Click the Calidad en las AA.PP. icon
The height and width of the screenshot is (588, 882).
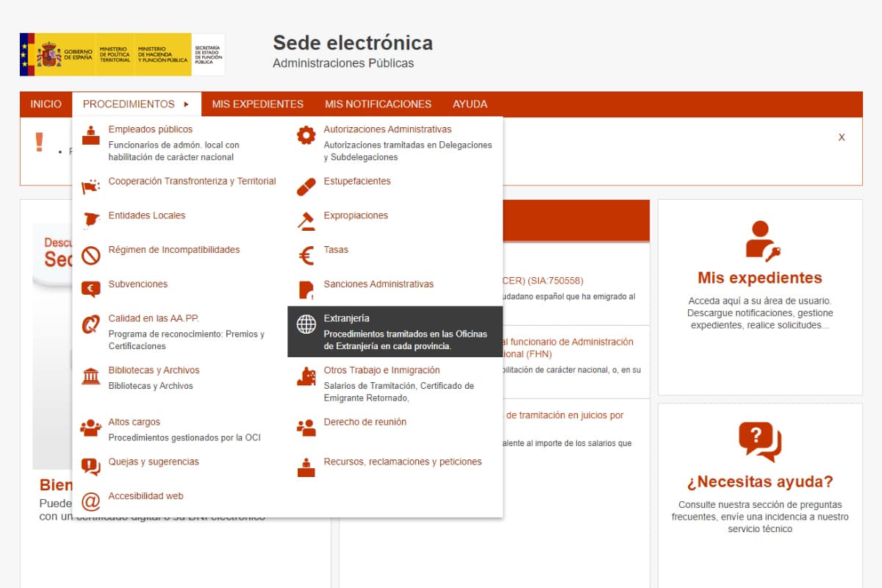[90, 324]
